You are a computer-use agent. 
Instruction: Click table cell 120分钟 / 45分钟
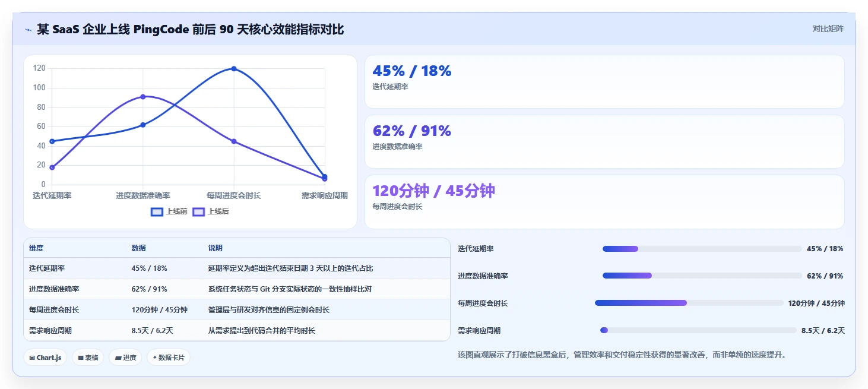pos(160,310)
